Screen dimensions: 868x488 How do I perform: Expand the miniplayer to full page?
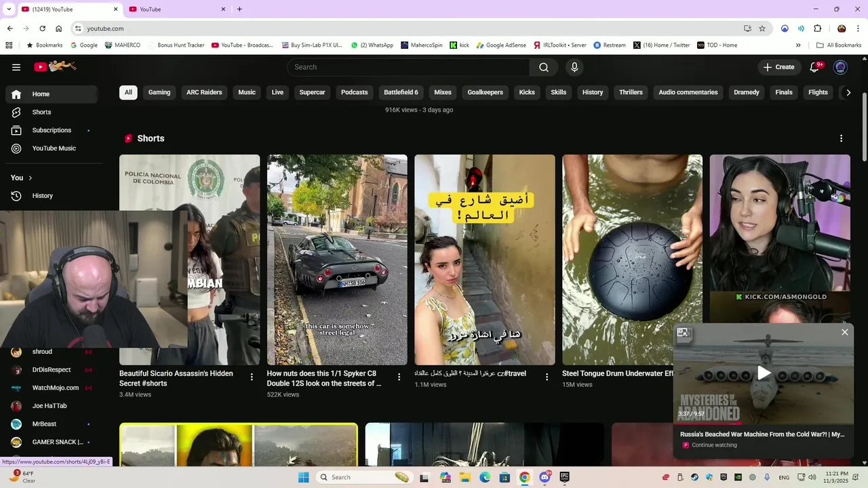(x=683, y=332)
